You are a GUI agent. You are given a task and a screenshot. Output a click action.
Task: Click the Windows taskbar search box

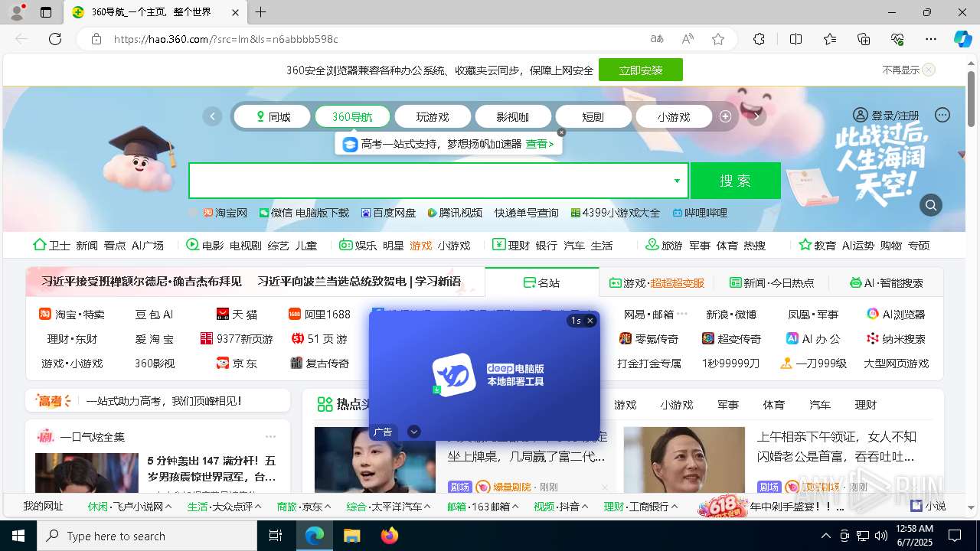point(147,536)
